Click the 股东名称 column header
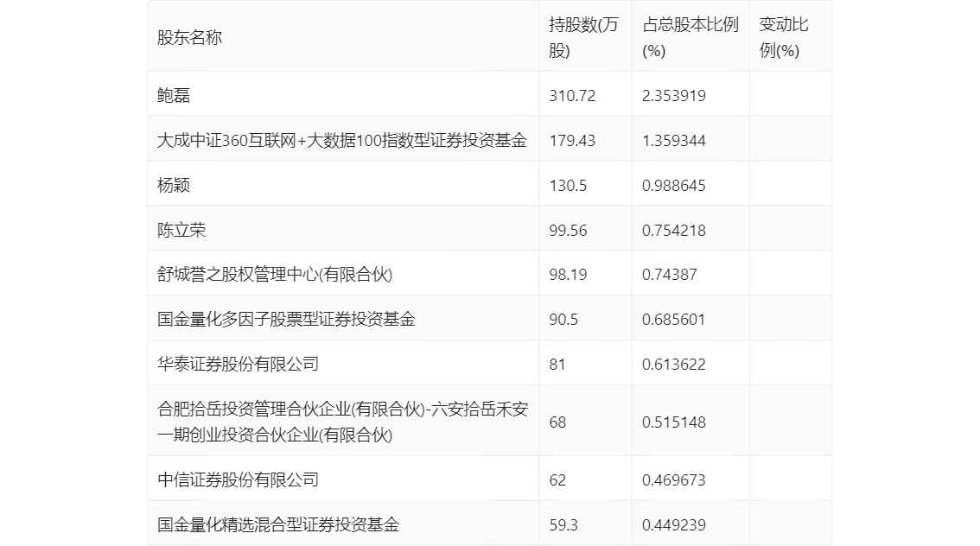Image resolution: width=980 pixels, height=546 pixels. pyautogui.click(x=189, y=37)
